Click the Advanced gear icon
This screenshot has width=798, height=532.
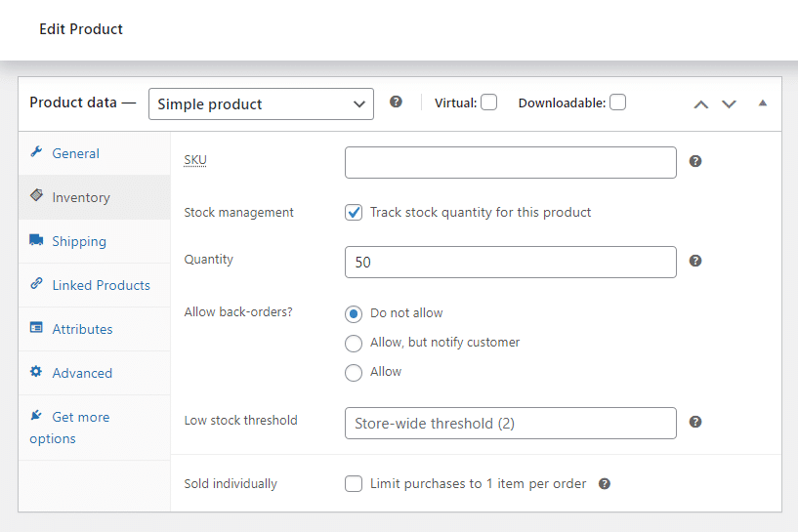point(36,371)
